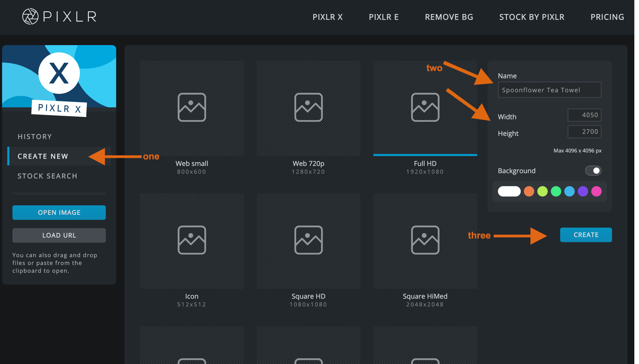Select the Web 720p image placeholder icon
The height and width of the screenshot is (364, 639).
[x=308, y=107]
